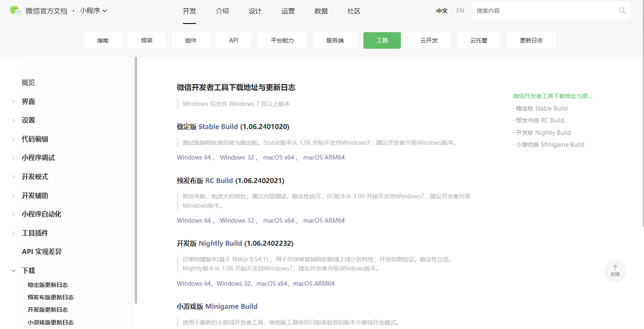The width and height of the screenshot is (644, 329).
Task: Download Nightly Build Windows 32
Action: coord(234,284)
